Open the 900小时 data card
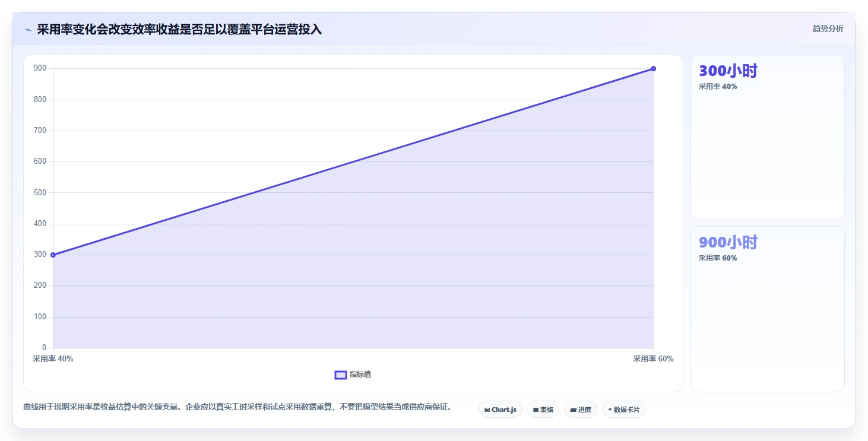This screenshot has width=868, height=441. pyautogui.click(x=767, y=309)
